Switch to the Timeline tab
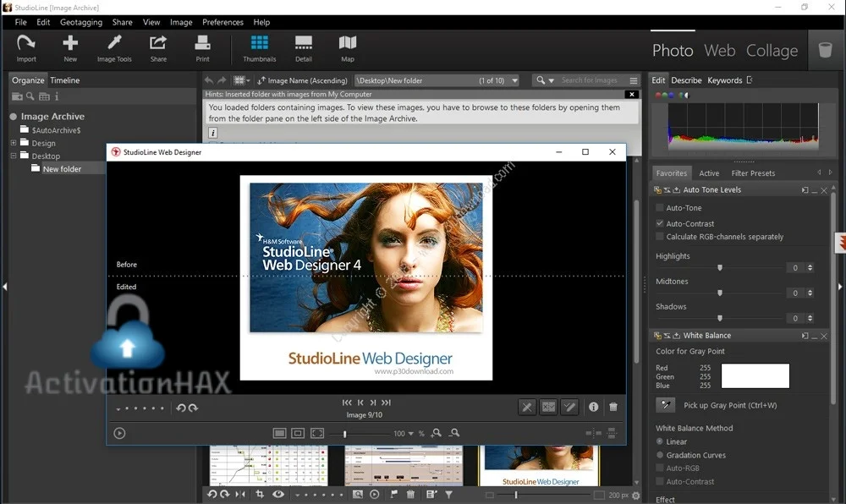846x504 pixels. pyautogui.click(x=65, y=80)
